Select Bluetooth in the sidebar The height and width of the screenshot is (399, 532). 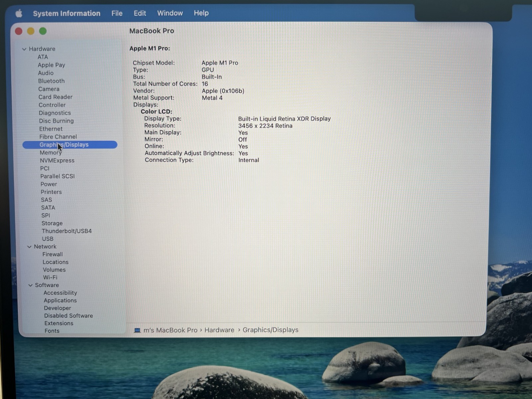coord(51,81)
